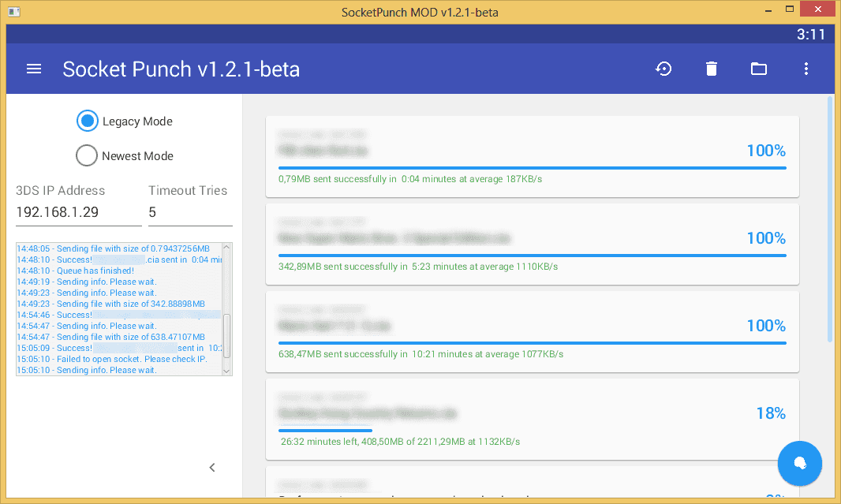Click the '0,79MB sent successfully' status text

[x=410, y=179]
